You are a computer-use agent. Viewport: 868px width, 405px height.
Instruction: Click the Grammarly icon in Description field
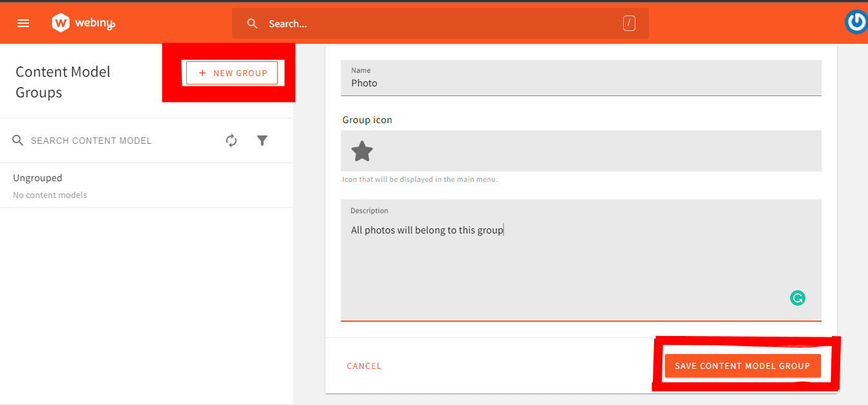coord(798,298)
